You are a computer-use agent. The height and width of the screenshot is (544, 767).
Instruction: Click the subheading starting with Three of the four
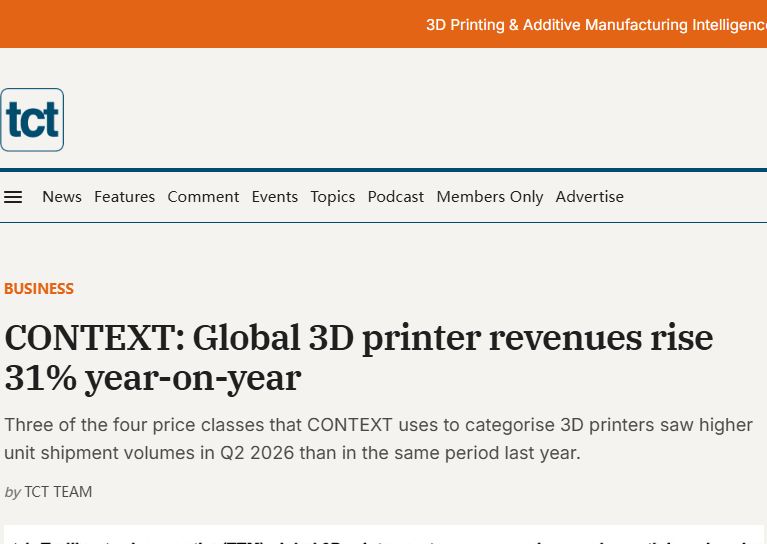(x=378, y=439)
